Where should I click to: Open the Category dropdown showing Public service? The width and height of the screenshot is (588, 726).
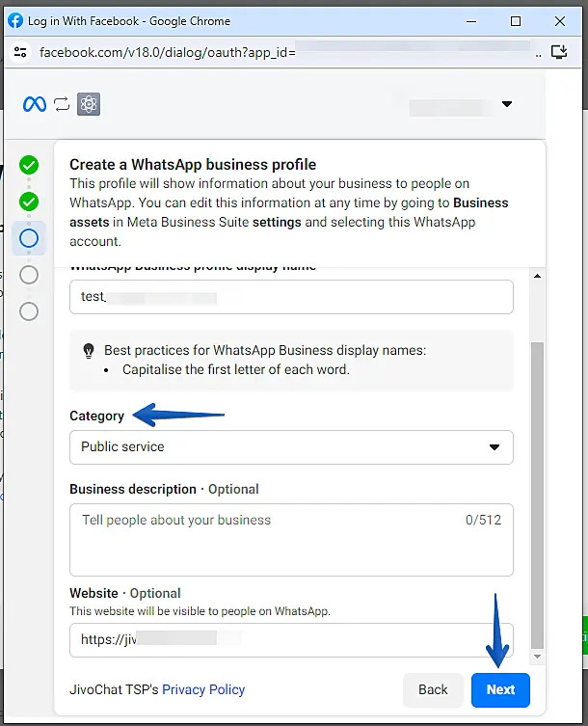291,447
